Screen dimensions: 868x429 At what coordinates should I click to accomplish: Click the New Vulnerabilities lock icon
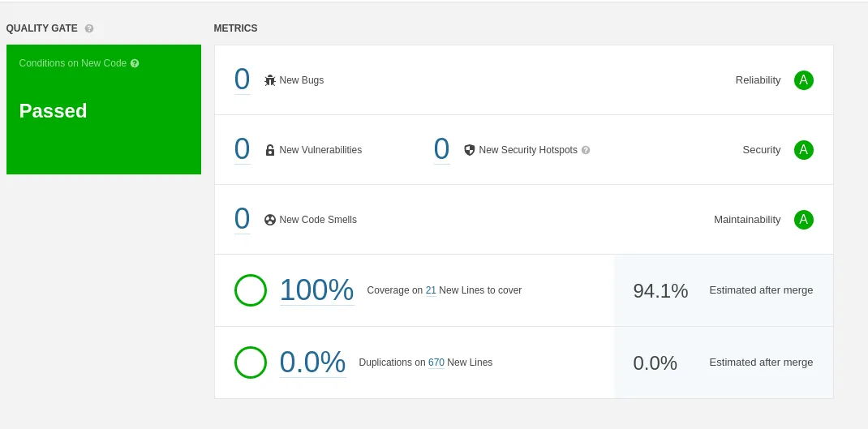270,150
